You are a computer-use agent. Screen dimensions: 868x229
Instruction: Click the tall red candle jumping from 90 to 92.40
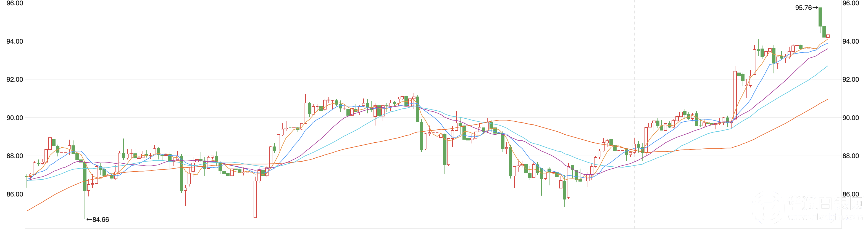[x=735, y=95]
